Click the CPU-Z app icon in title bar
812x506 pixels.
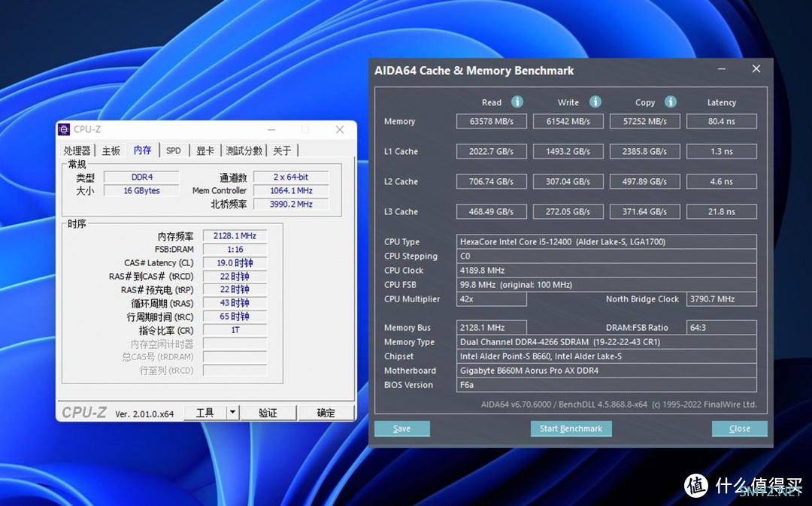tap(64, 129)
